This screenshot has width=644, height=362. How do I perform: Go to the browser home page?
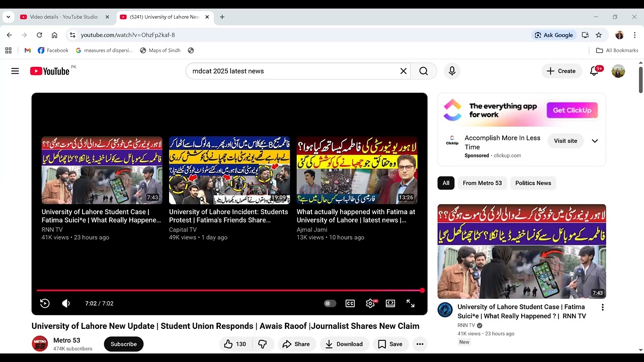(x=54, y=35)
